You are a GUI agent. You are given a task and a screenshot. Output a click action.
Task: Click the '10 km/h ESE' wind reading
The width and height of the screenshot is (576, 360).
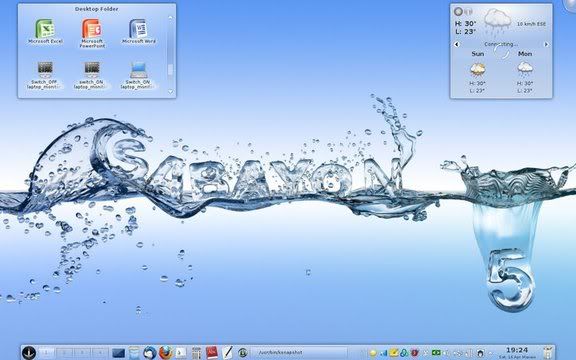click(531, 24)
